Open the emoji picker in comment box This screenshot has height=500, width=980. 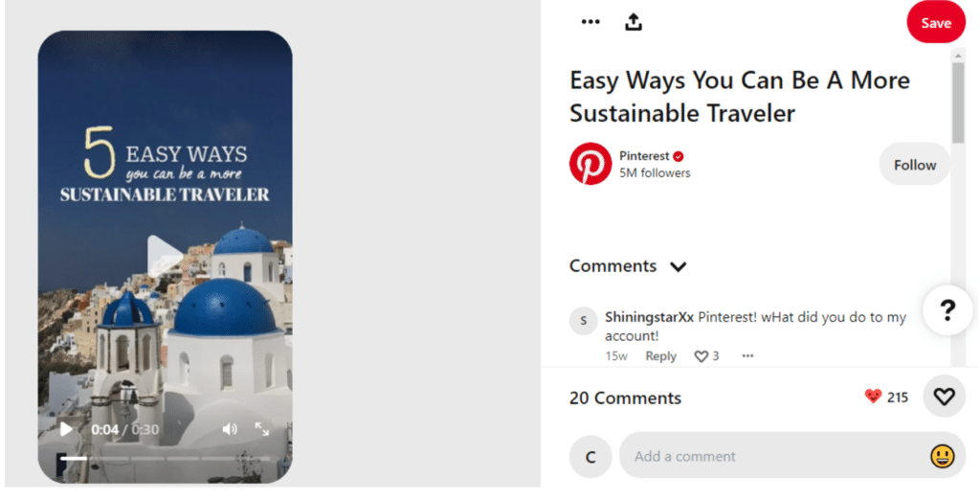pos(942,456)
